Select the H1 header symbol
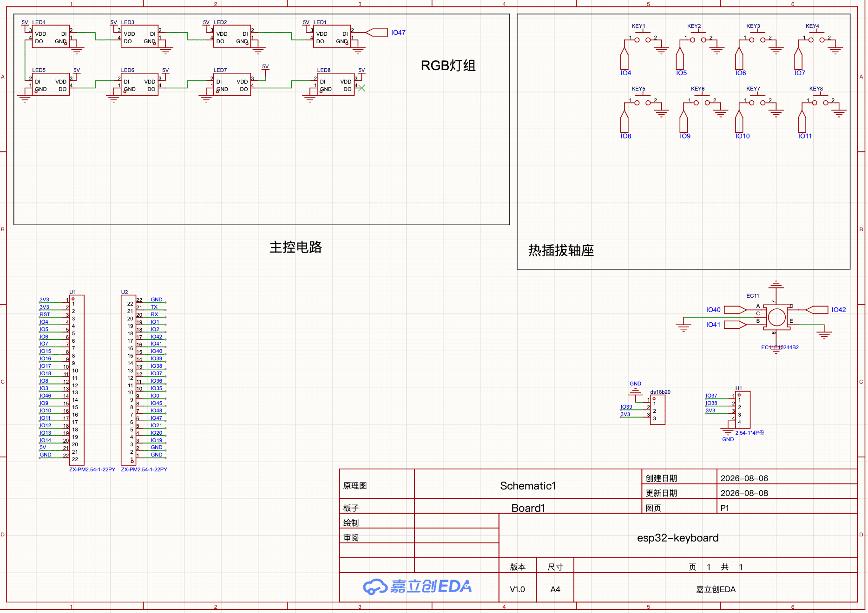This screenshot has width=868, height=613. [743, 410]
